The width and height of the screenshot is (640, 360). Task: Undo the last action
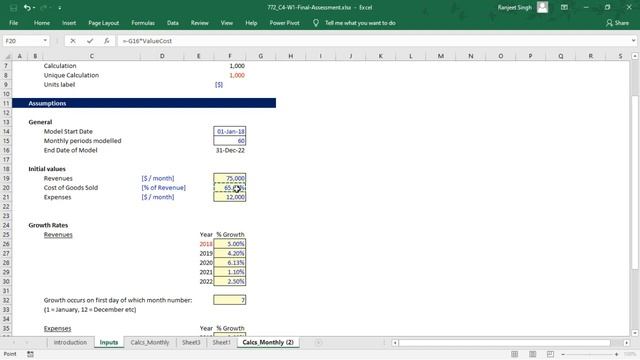pyautogui.click(x=27, y=8)
